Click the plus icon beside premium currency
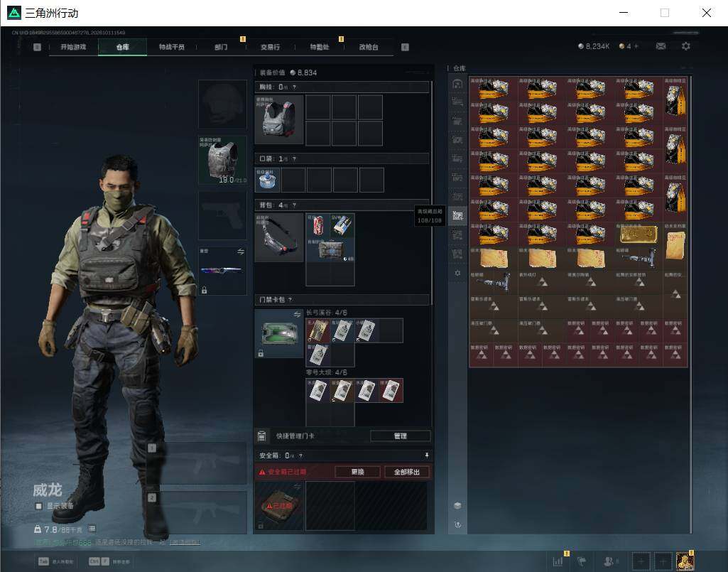Viewport: 728px width, 572px height. click(636, 46)
